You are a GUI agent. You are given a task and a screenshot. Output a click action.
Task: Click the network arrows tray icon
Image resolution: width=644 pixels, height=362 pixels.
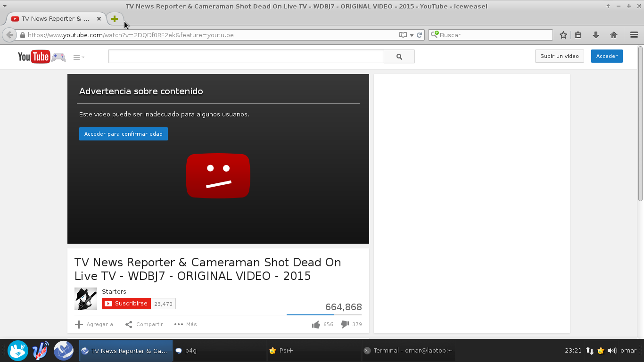590,351
